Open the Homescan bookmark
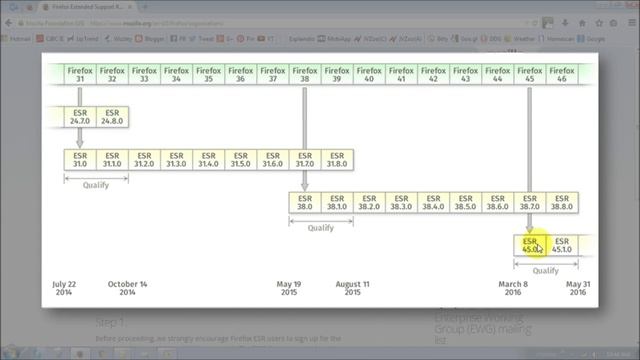This screenshot has height=360, width=640. [x=556, y=39]
